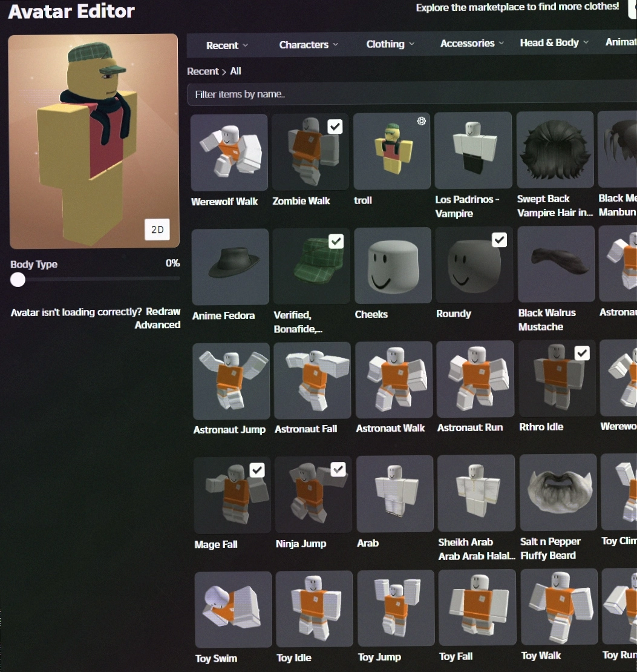Select Toy Idle animation
Image resolution: width=637 pixels, height=672 pixels.
click(314, 608)
